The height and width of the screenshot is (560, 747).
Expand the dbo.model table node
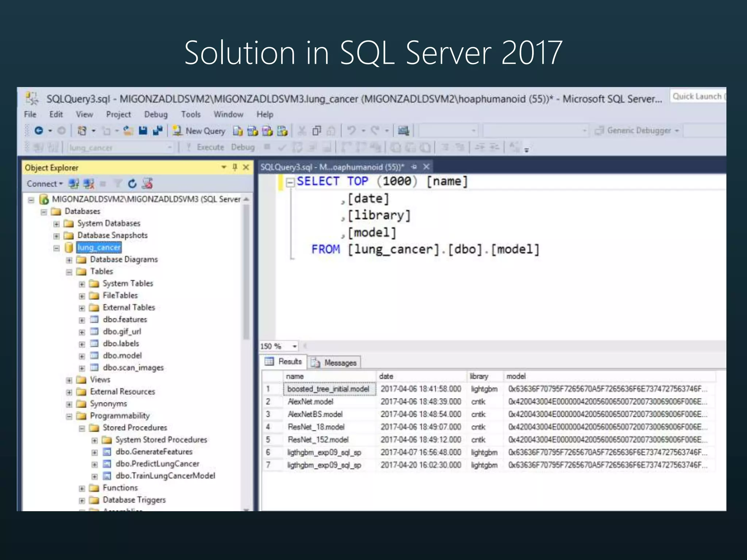click(82, 356)
